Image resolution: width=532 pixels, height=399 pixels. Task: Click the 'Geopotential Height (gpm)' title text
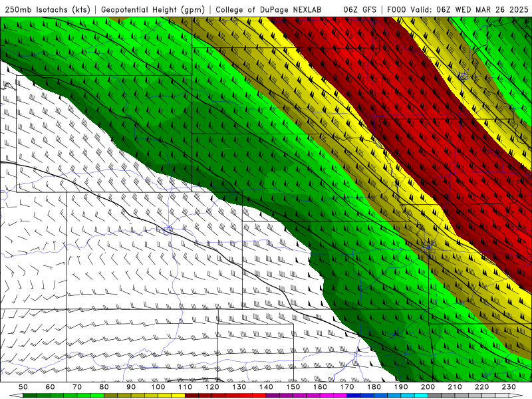[x=153, y=9]
